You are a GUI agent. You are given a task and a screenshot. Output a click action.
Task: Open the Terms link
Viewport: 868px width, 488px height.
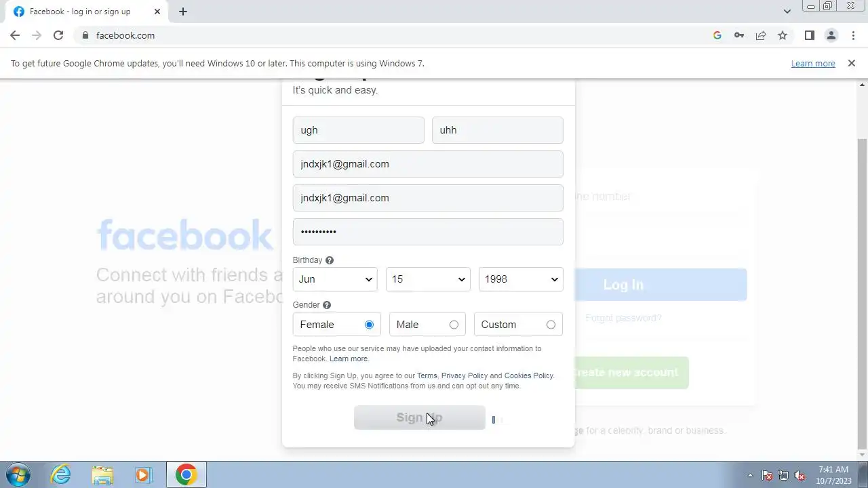pos(427,375)
